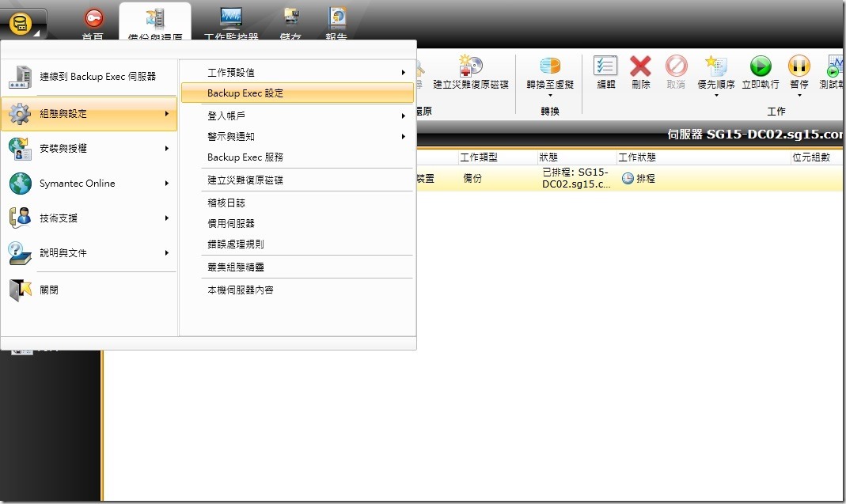This screenshot has width=846, height=504.
Task: Click the 技術支援 phone icon
Action: click(x=20, y=218)
